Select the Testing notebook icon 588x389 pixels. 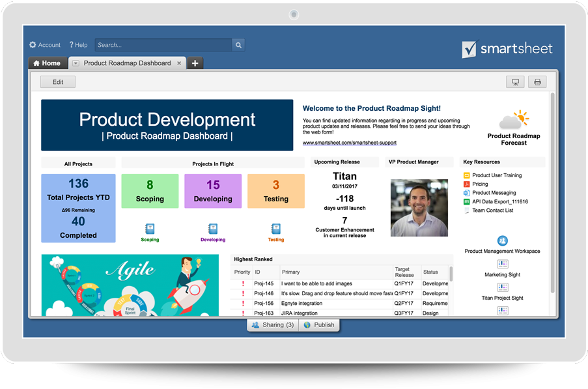275,230
